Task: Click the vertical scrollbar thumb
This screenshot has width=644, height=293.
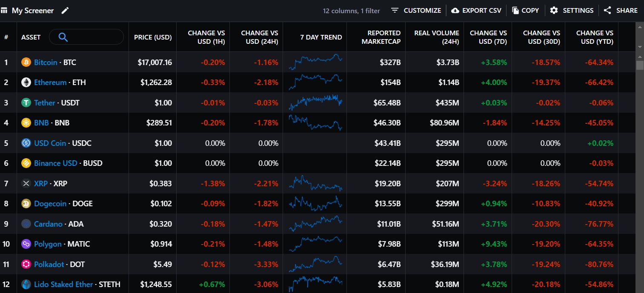Action: [640, 65]
